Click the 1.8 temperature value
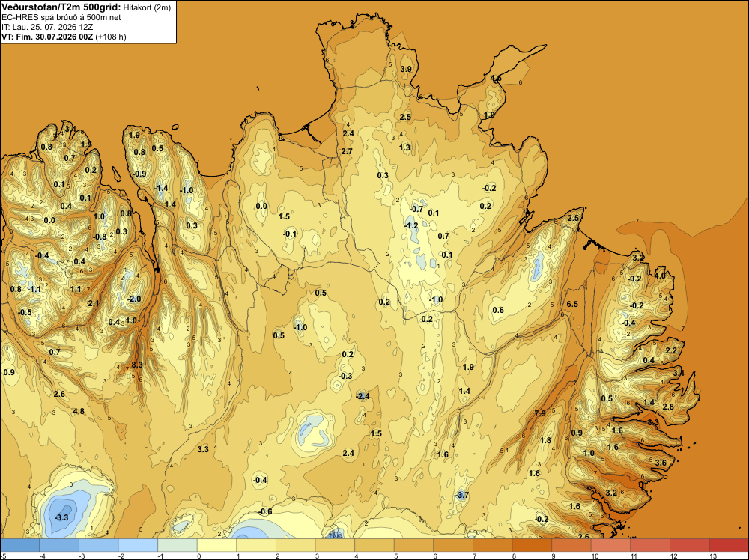The width and height of the screenshot is (749, 560). pyautogui.click(x=545, y=441)
